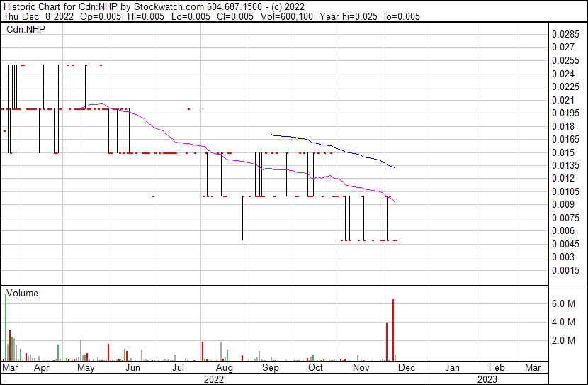Viewport: 588px width, 385px height.
Task: Click the Aug month label
Action: pyautogui.click(x=224, y=368)
